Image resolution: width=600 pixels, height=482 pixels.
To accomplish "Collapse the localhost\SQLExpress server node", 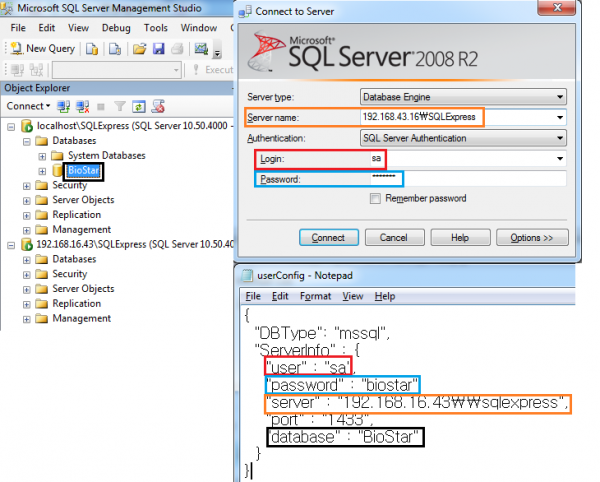I will pos(11,126).
